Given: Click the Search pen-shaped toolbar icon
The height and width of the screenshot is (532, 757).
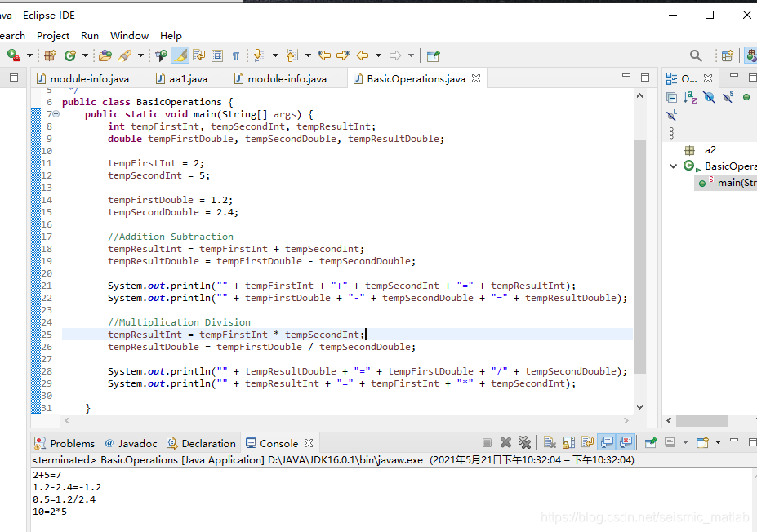Looking at the screenshot, I should pyautogui.click(x=125, y=55).
